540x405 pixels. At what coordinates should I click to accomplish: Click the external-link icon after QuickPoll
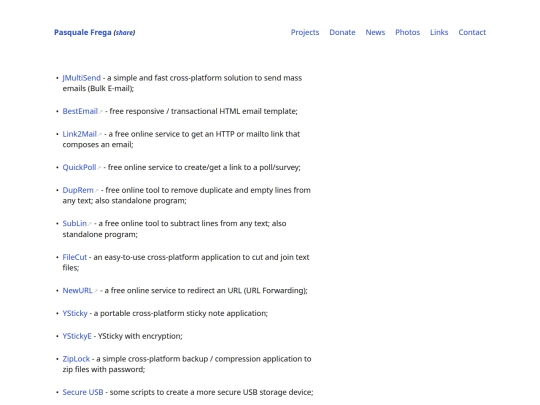99,168
